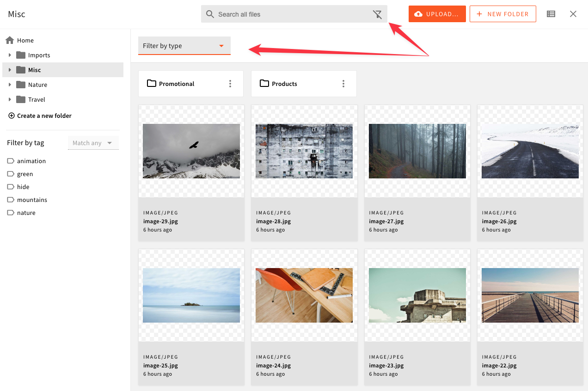The width and height of the screenshot is (588, 391).
Task: Click the plus icon beside Create a new folder
Action: click(x=11, y=116)
